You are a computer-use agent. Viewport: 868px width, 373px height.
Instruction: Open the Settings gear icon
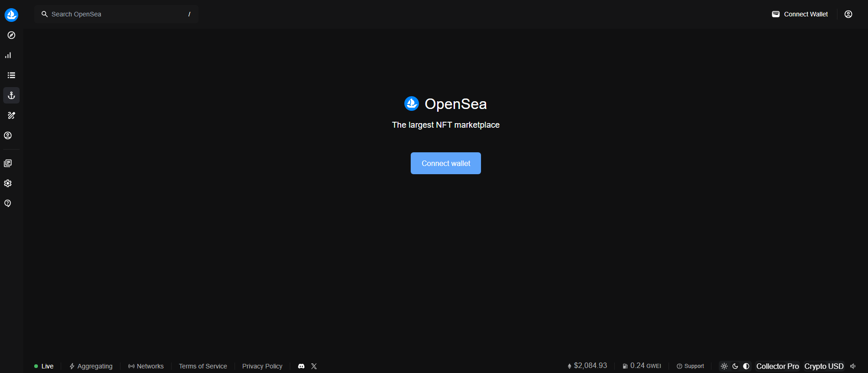(8, 183)
